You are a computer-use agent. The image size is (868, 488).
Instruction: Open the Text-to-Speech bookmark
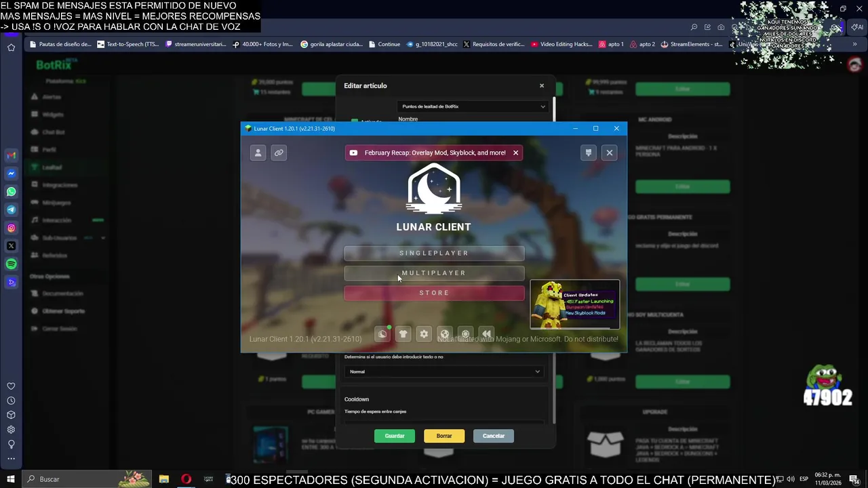128,44
